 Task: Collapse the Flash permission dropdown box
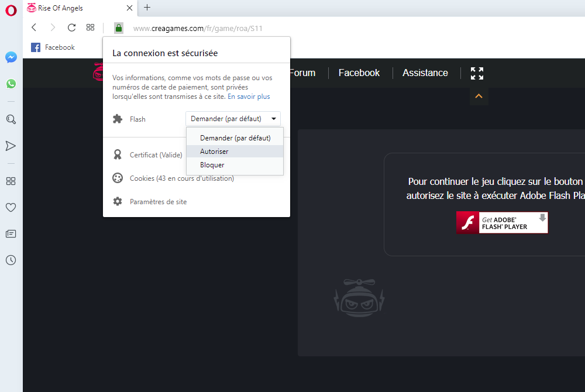233,119
